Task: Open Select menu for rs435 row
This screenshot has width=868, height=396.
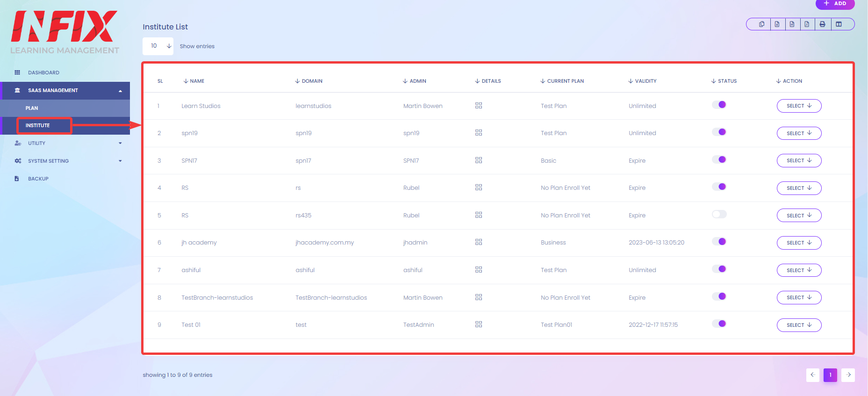Action: pyautogui.click(x=799, y=216)
